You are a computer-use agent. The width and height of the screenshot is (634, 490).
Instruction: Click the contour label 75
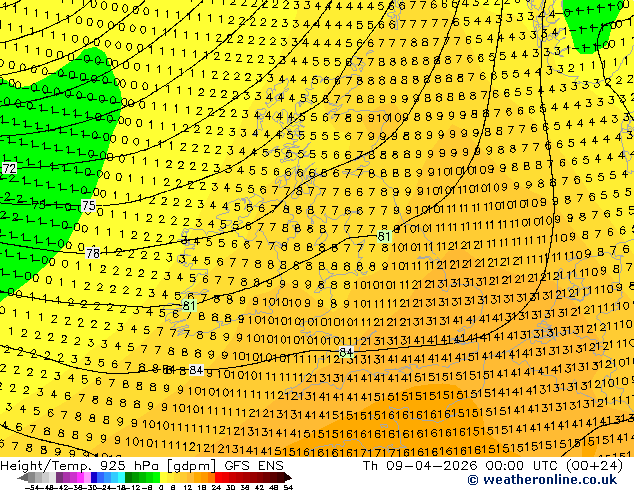[88, 205]
